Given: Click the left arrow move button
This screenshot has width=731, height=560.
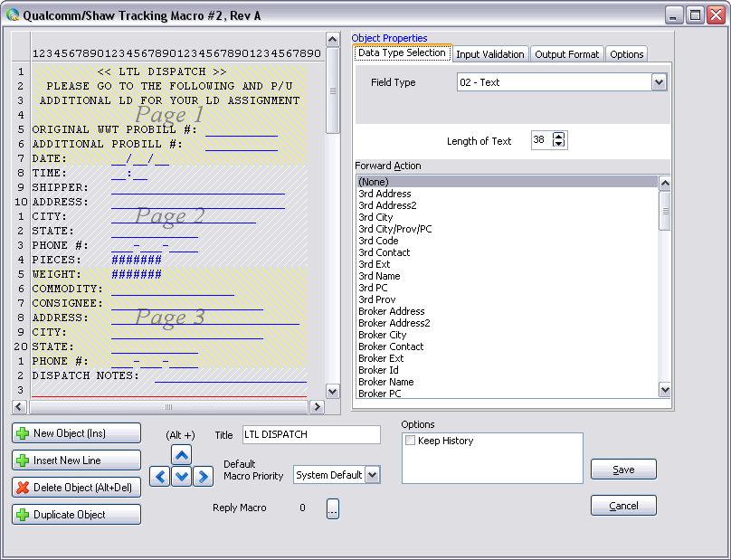Looking at the screenshot, I should click(x=160, y=476).
